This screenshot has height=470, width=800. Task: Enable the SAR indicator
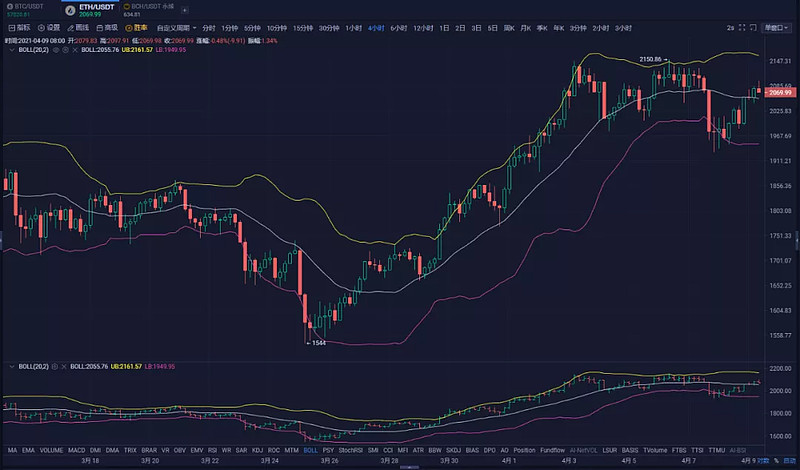241,450
